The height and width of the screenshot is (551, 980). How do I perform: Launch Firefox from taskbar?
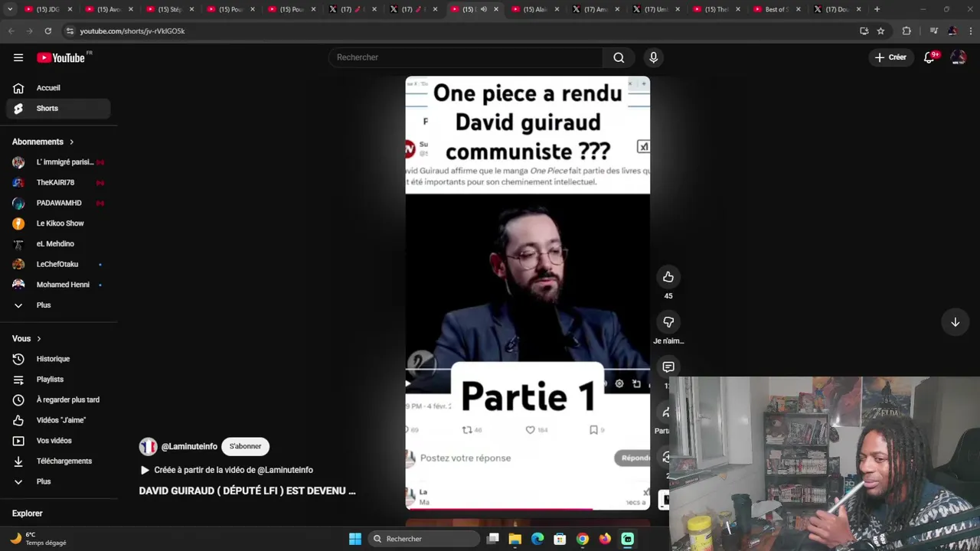605,539
